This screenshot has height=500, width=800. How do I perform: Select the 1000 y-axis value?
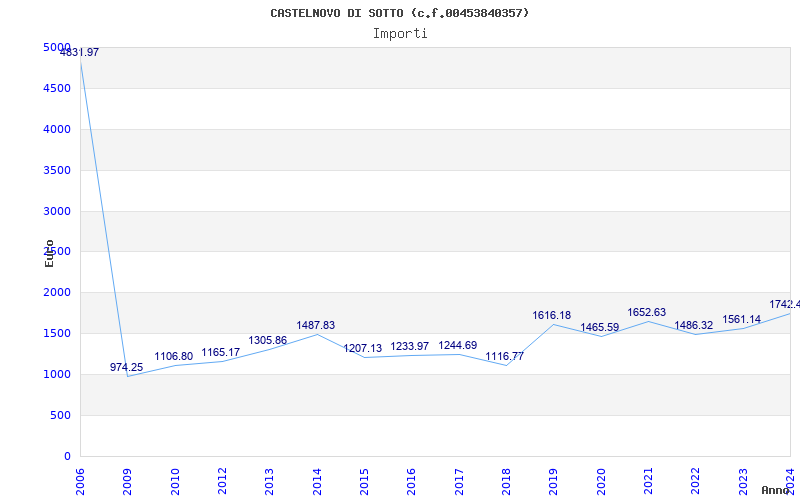[57, 374]
